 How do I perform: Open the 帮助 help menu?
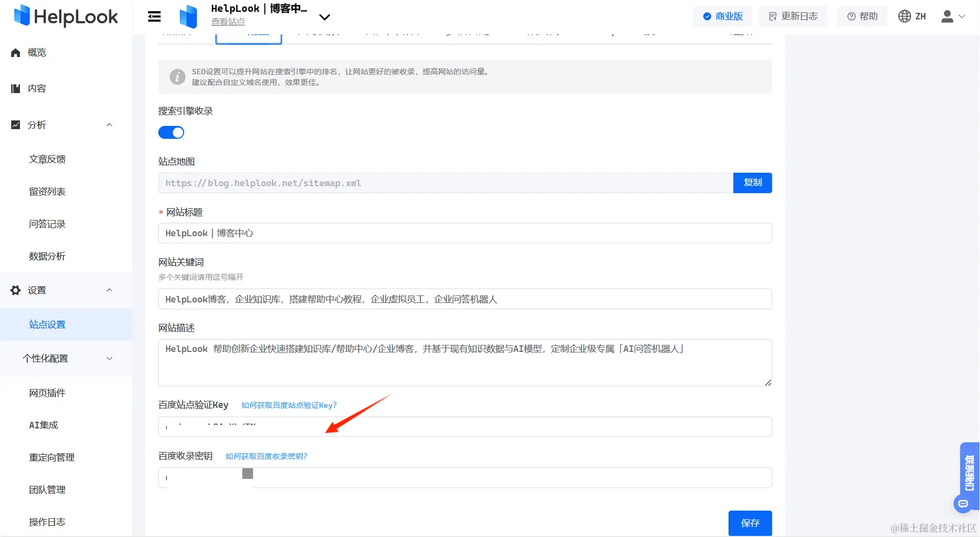pyautogui.click(x=862, y=17)
